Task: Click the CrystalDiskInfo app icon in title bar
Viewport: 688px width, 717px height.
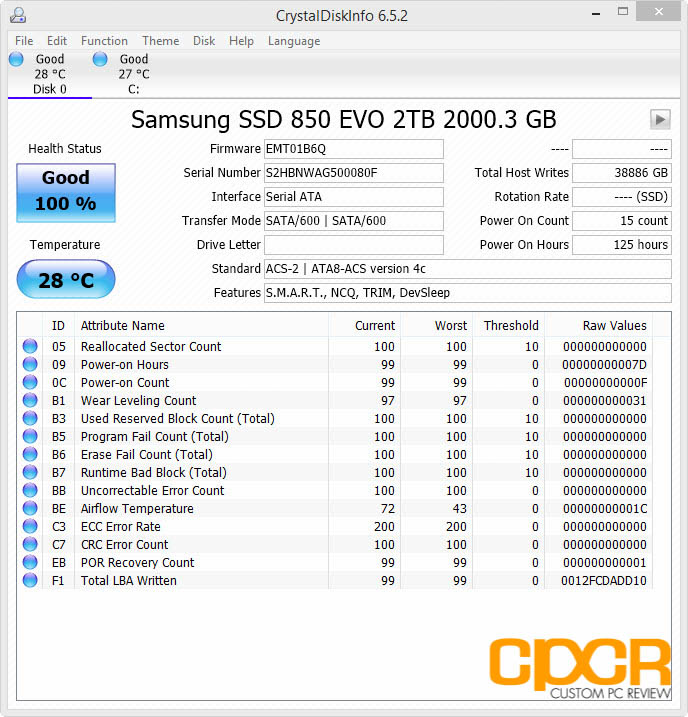Action: point(18,15)
